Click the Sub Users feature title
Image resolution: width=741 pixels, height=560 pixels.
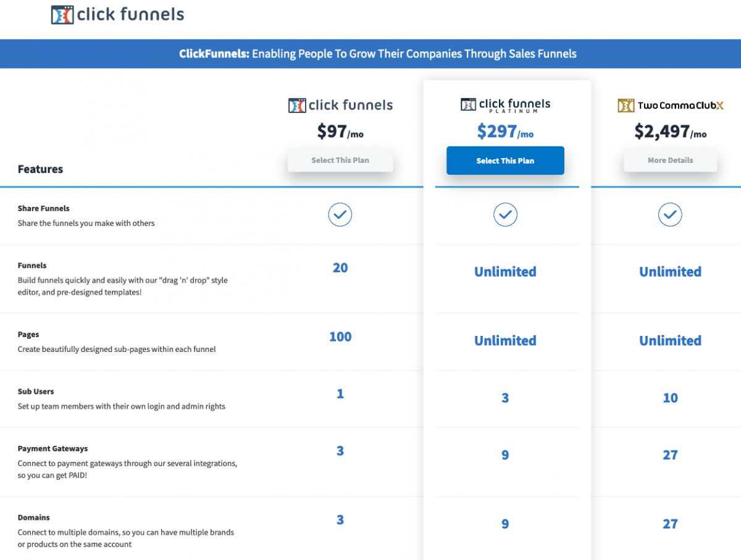click(x=36, y=391)
